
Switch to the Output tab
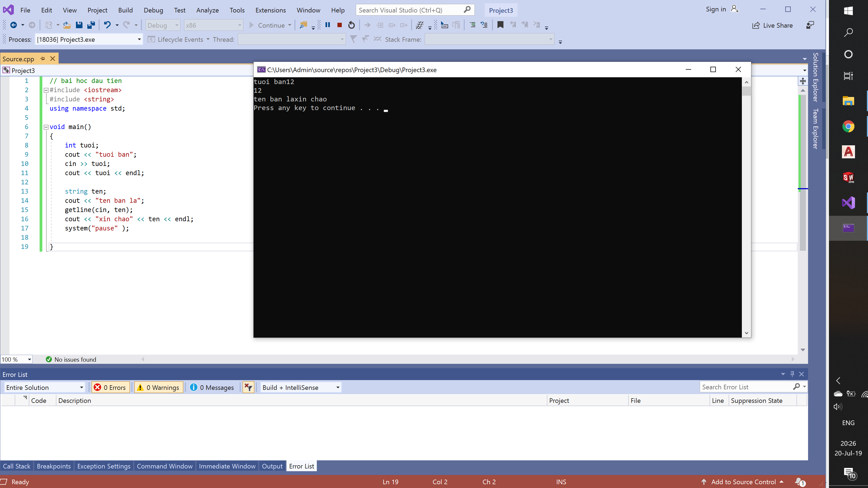(272, 466)
